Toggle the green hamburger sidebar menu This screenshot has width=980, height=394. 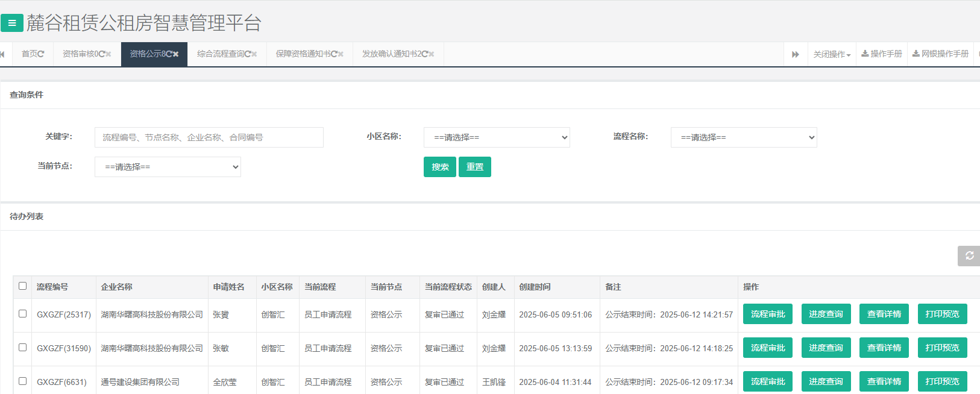click(12, 23)
